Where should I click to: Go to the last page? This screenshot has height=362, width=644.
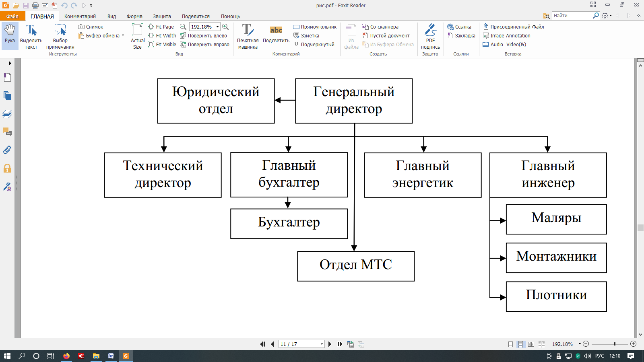point(340,344)
